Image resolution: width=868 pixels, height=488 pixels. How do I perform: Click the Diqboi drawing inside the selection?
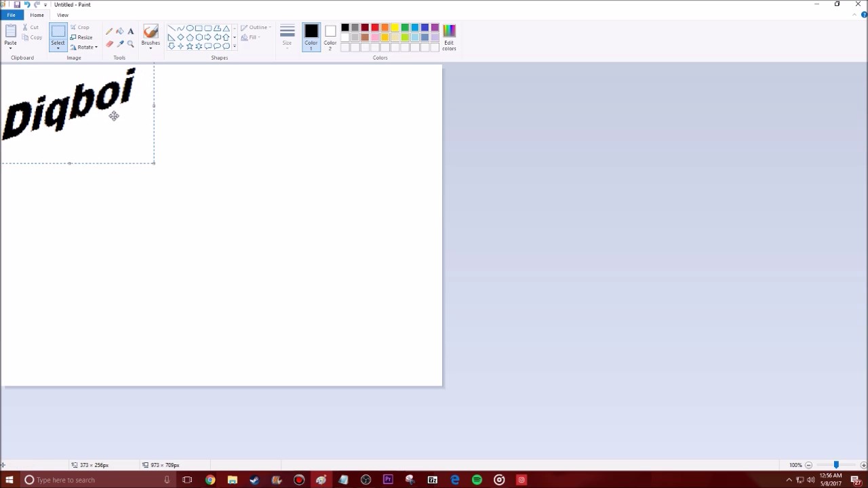pyautogui.click(x=68, y=104)
